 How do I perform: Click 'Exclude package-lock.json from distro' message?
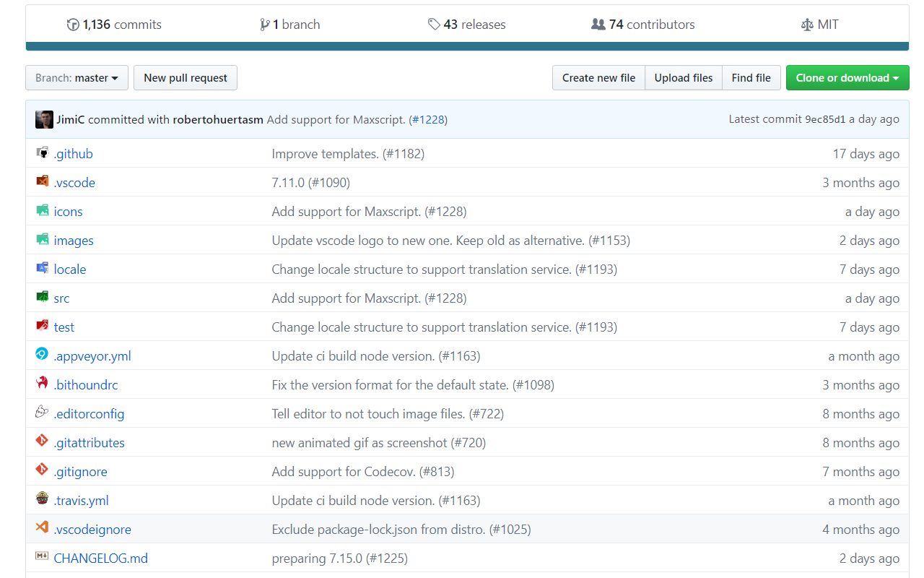pos(401,530)
